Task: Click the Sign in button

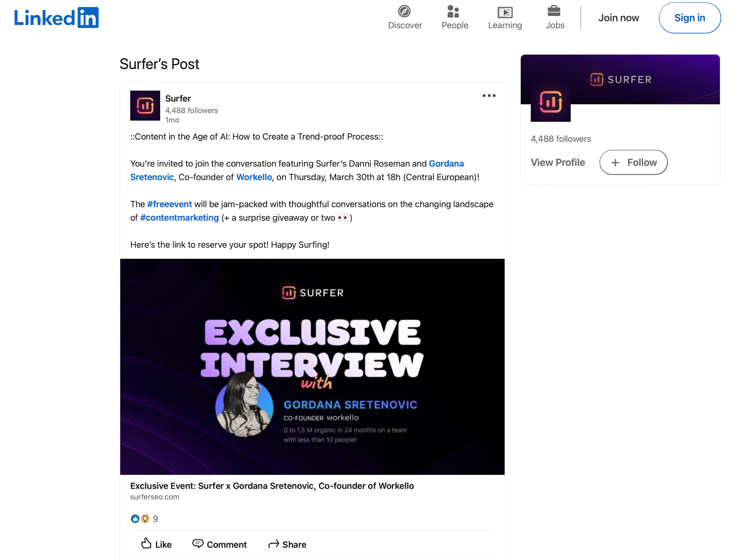Action: (689, 18)
